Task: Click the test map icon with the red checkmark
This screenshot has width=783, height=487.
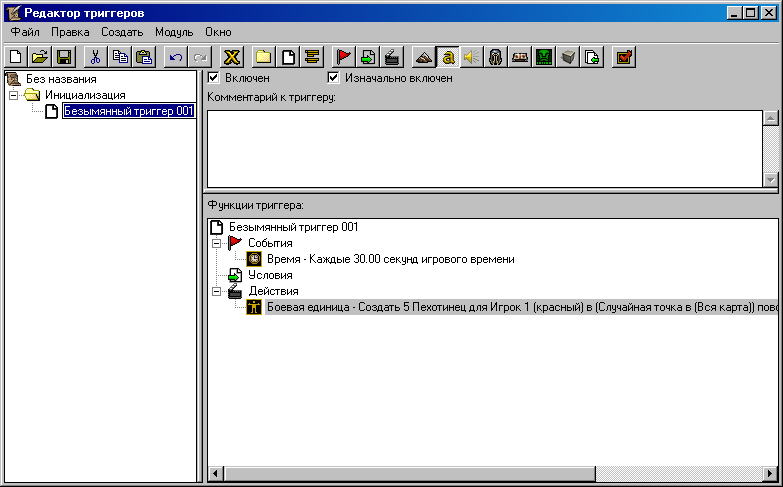Action: [x=623, y=58]
